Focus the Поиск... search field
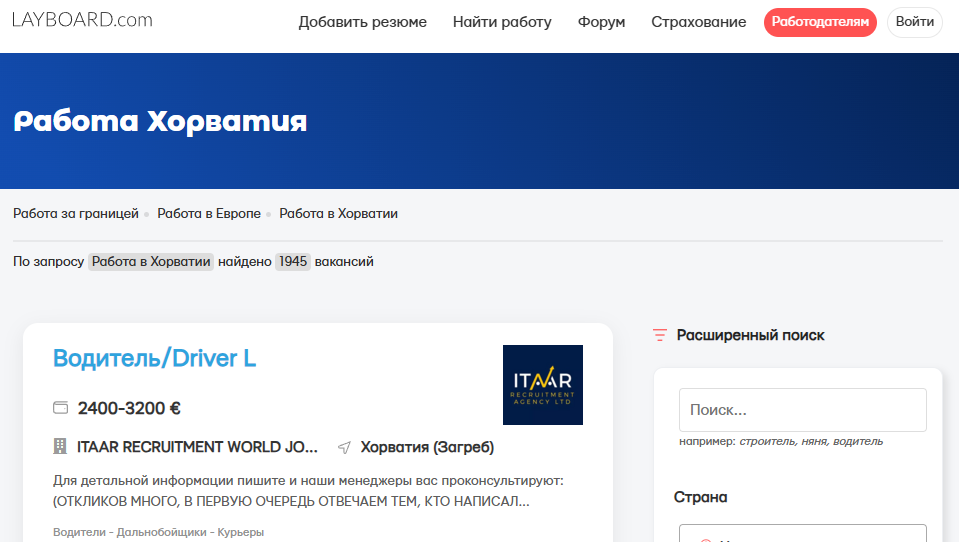The height and width of the screenshot is (542, 959). (802, 410)
